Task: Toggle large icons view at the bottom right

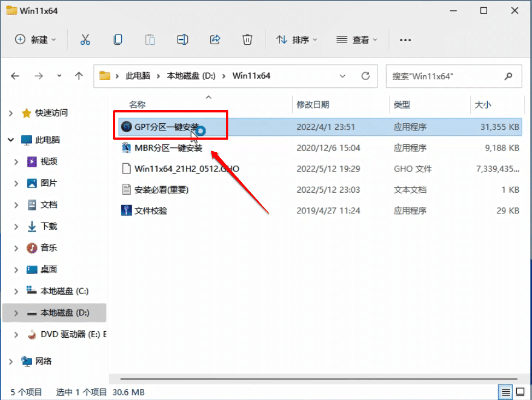Action: 519,392
